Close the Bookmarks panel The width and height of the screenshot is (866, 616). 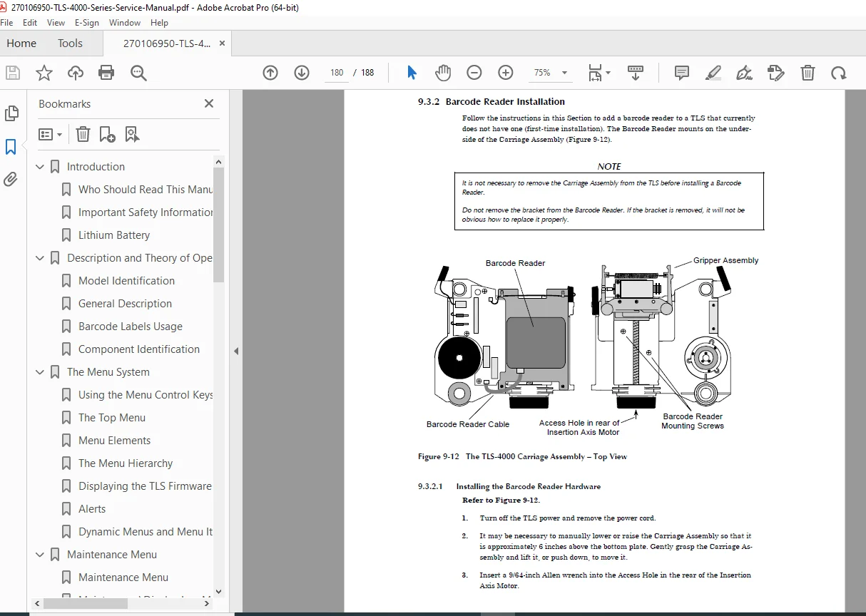click(209, 103)
